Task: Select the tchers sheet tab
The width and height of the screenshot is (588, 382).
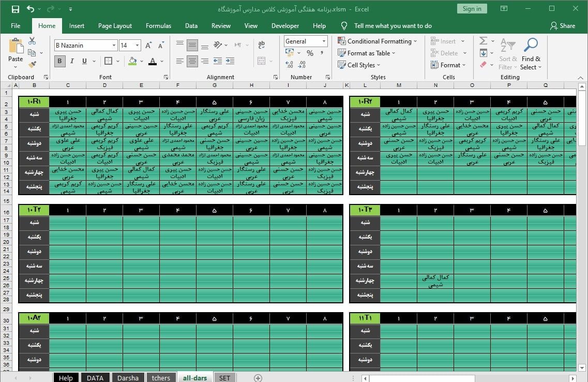Action: pyautogui.click(x=160, y=377)
